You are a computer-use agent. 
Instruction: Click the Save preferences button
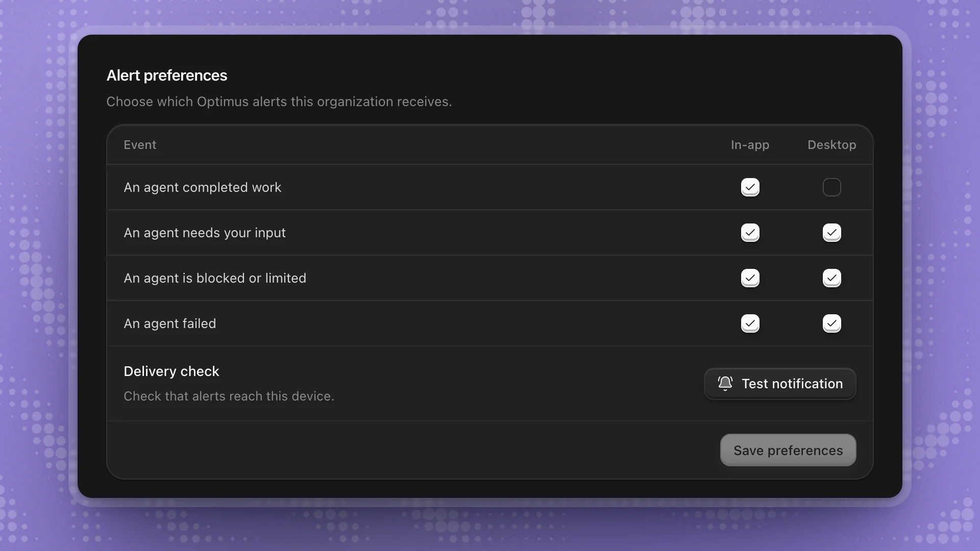click(788, 450)
